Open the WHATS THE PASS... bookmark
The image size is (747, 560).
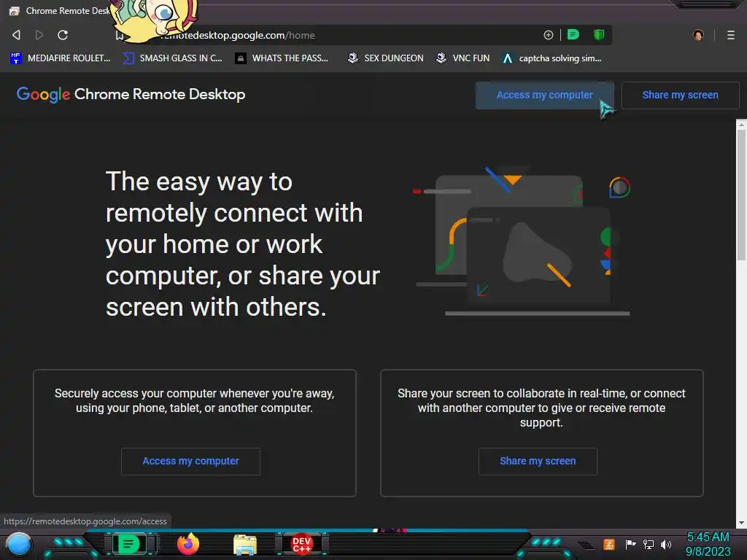282,58
